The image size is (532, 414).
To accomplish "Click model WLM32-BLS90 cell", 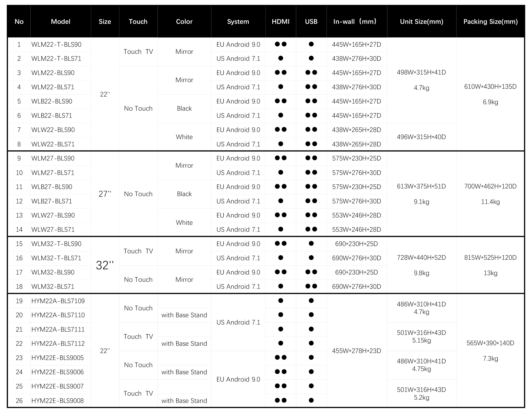I will [x=53, y=272].
